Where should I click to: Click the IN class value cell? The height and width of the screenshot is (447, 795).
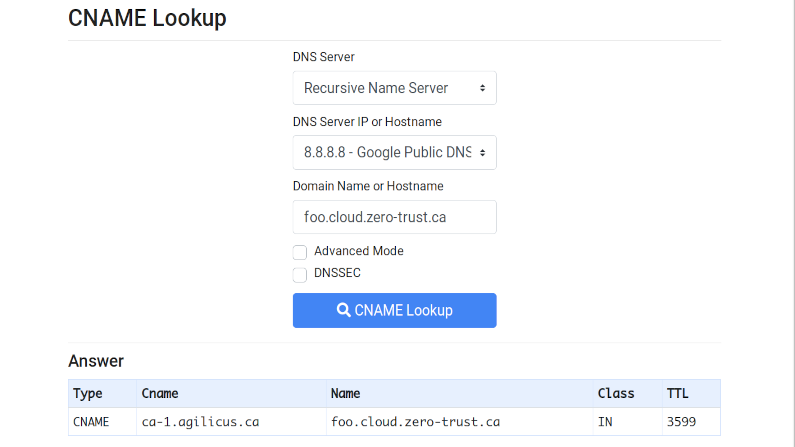[628, 422]
